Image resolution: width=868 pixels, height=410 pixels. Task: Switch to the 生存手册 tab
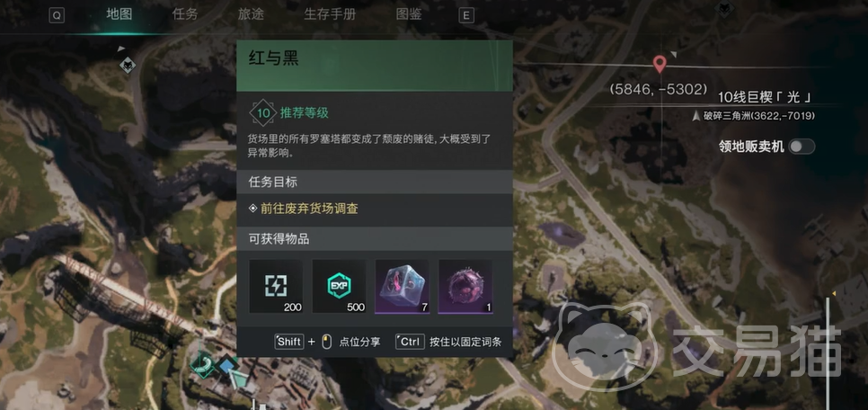[x=330, y=14]
